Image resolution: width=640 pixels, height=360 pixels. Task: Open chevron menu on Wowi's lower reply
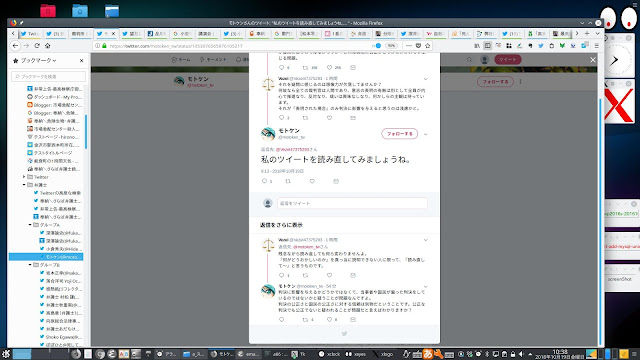[x=426, y=240]
